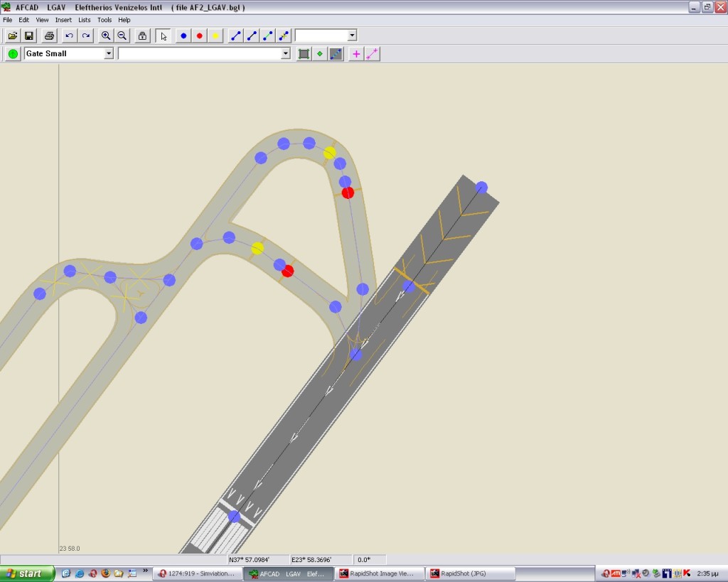The image size is (728, 582).
Task: Save the airport file with the floppy icon
Action: [29, 36]
